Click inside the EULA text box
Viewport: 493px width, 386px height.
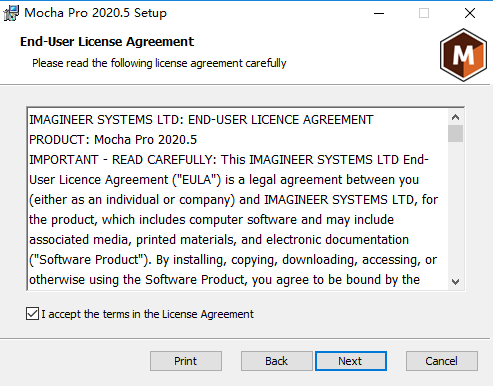coord(238,199)
